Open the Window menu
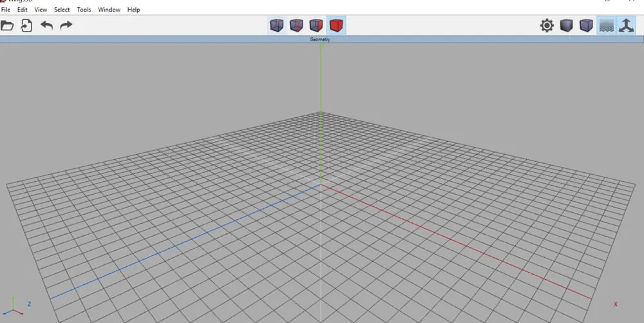This screenshot has height=323, width=644. (x=109, y=10)
